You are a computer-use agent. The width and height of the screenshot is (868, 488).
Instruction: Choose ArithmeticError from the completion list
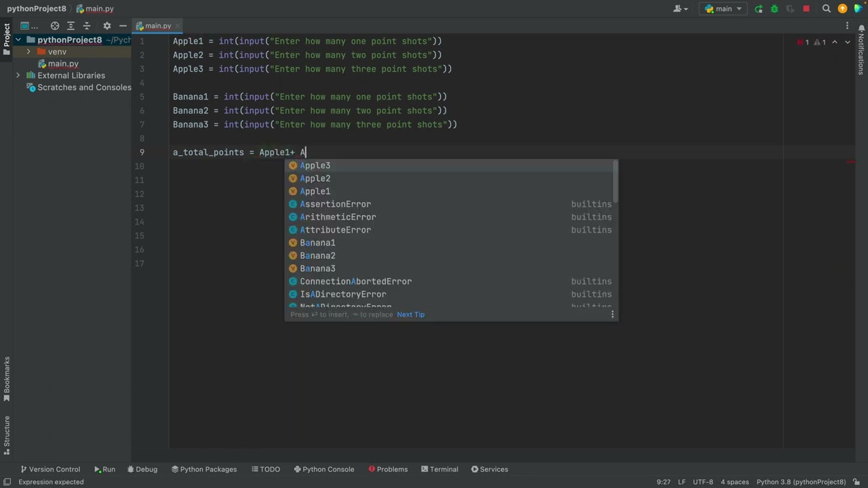[x=451, y=217]
